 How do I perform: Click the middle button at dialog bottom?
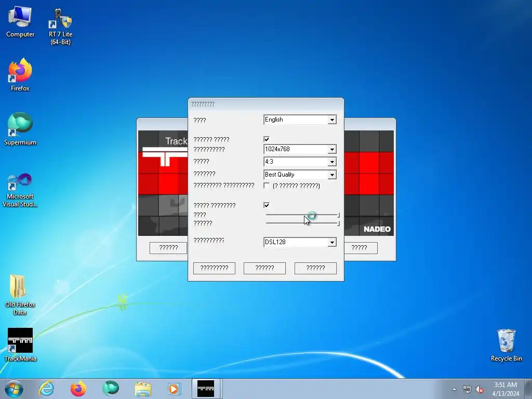(264, 268)
